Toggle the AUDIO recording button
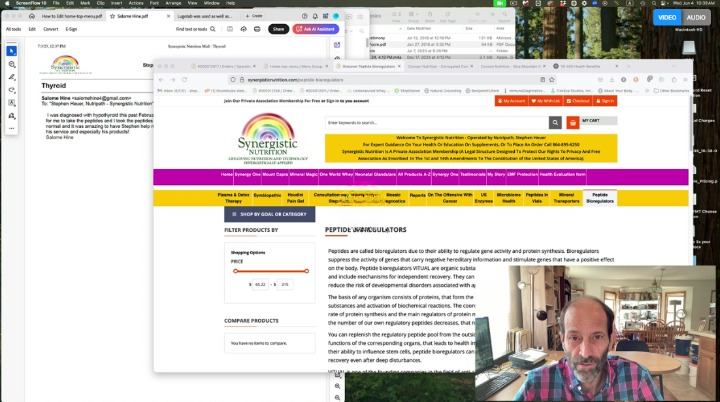The height and width of the screenshot is (402, 720). tap(695, 17)
